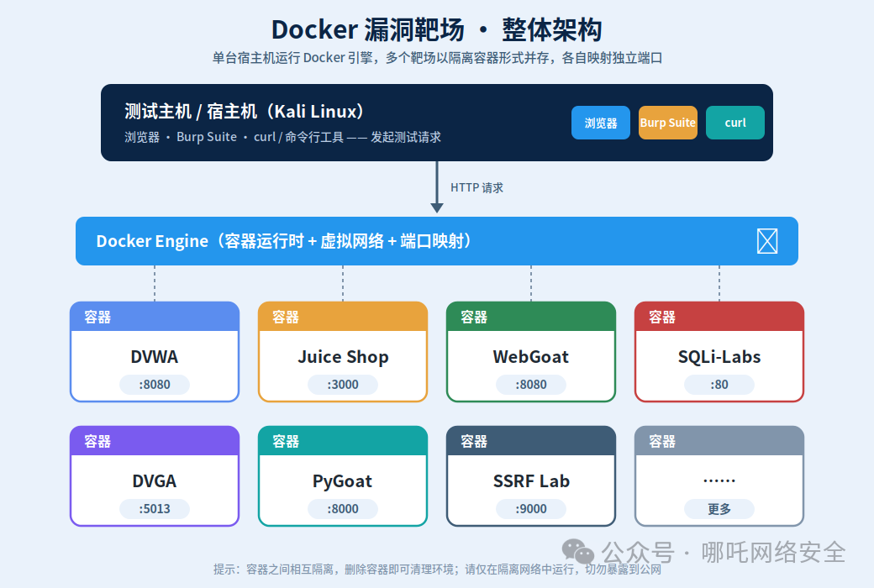
Task: Click the PyGoat container name
Action: pyautogui.click(x=342, y=481)
